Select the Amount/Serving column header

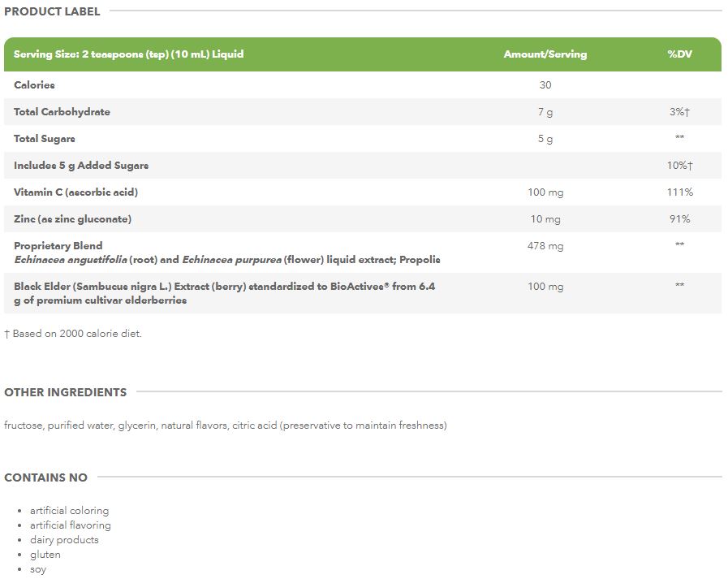pos(545,54)
